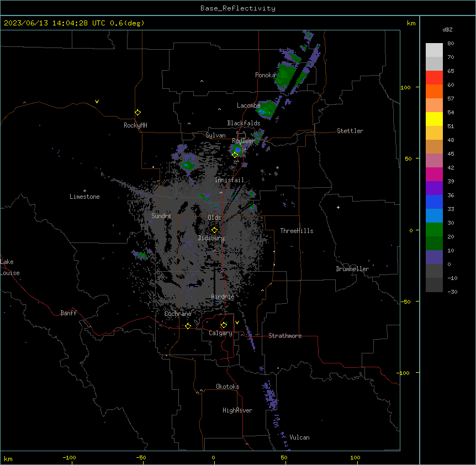Select the blue 33-36 dBZ legend swatch

pos(434,202)
